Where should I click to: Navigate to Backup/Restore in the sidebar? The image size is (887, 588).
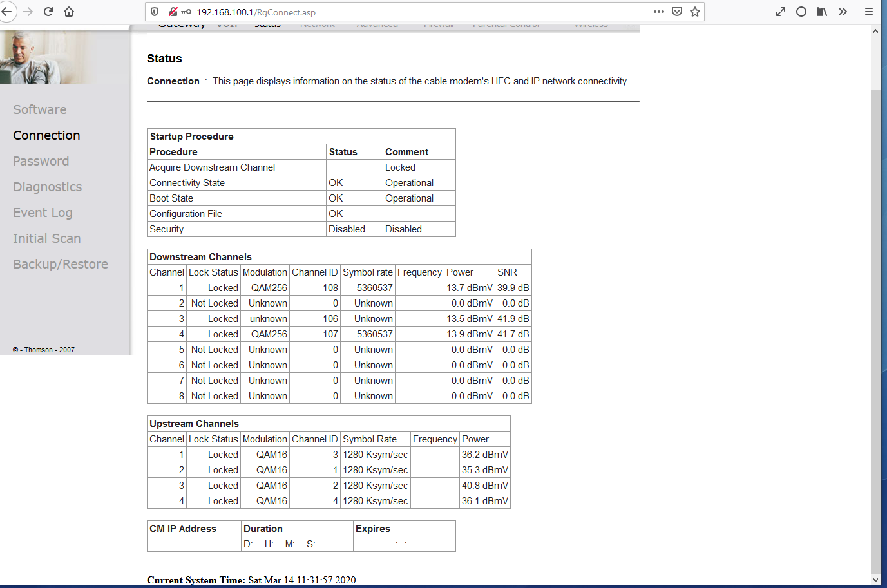[x=61, y=264]
